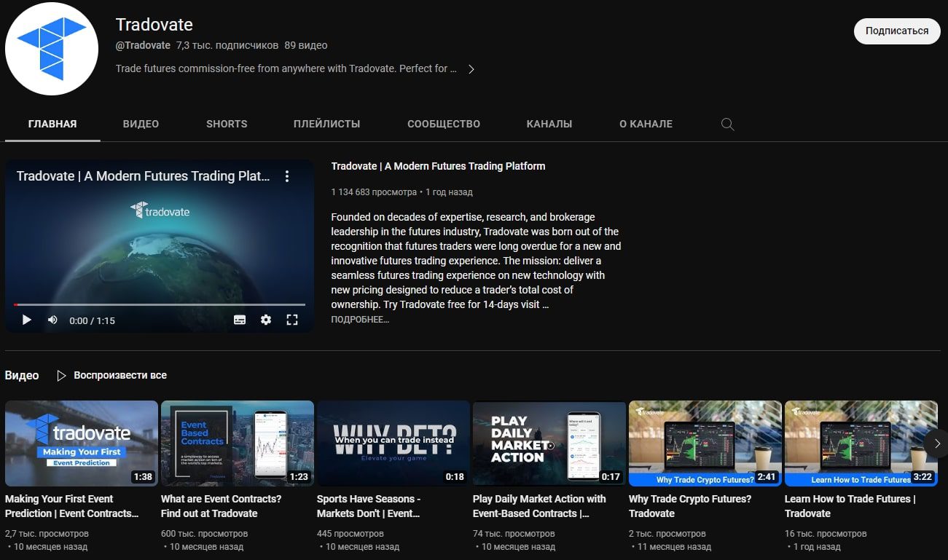Click Воспроизвести все link

click(x=120, y=376)
